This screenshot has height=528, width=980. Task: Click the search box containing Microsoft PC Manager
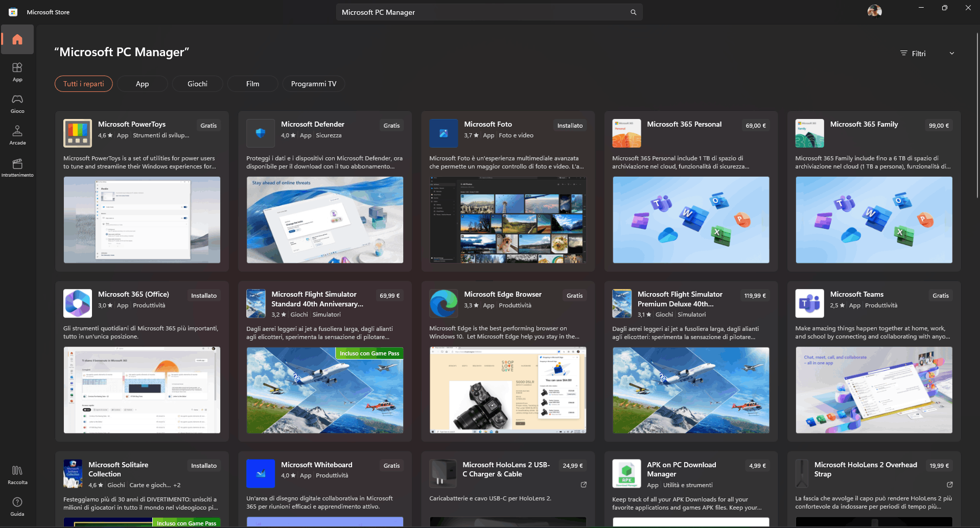tap(489, 12)
